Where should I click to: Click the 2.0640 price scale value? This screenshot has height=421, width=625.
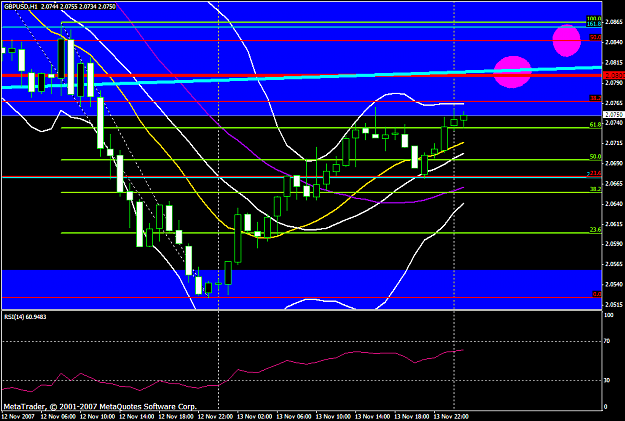tap(614, 204)
